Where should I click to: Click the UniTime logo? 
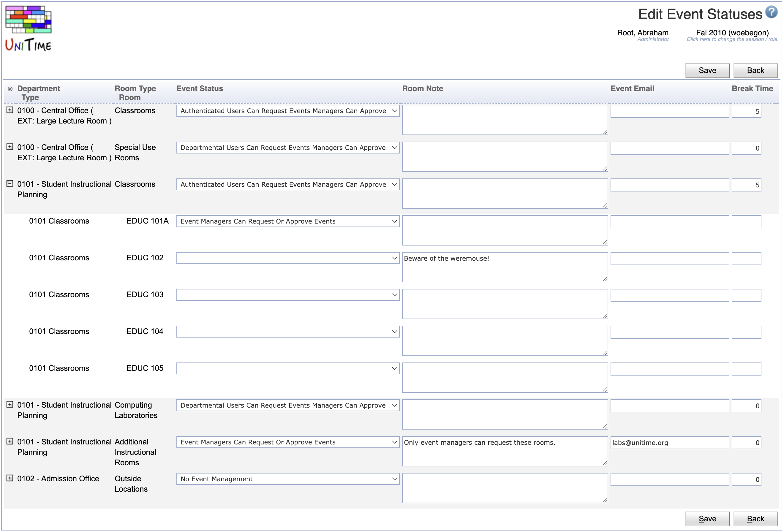(x=28, y=29)
